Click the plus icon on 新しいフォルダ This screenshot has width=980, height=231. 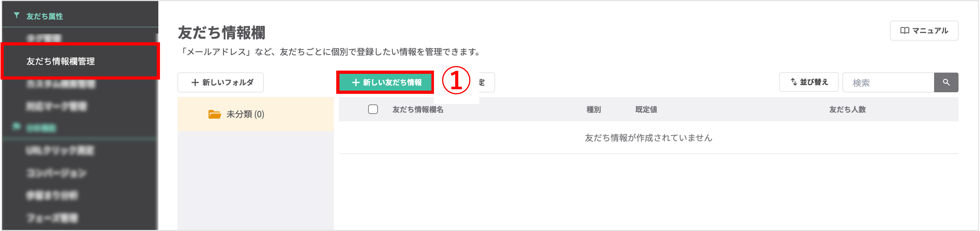click(195, 82)
